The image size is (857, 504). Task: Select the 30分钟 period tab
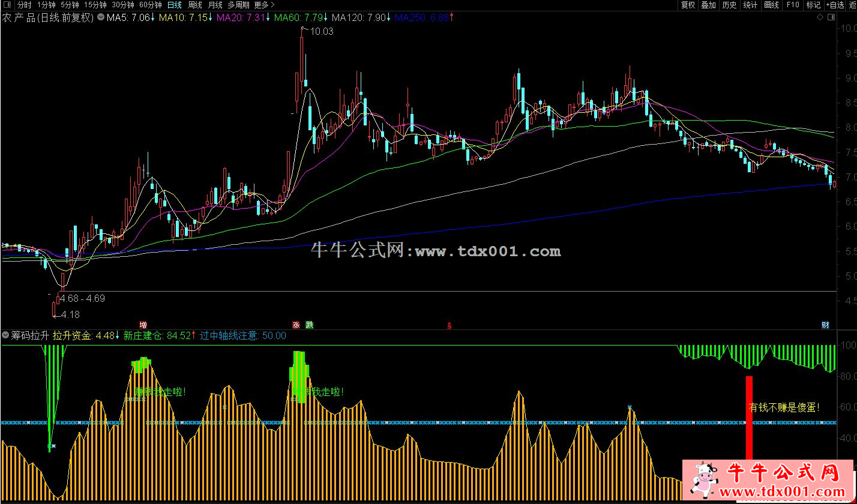(x=123, y=5)
